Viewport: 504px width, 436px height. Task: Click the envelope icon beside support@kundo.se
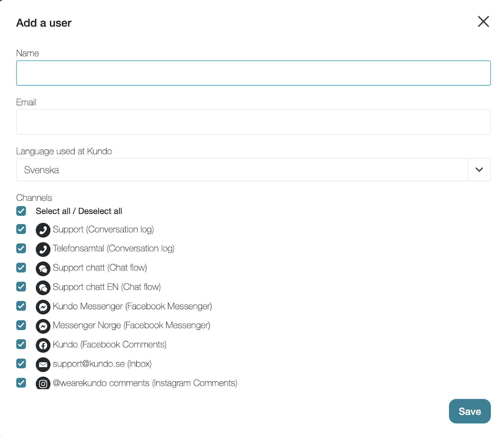point(43,365)
